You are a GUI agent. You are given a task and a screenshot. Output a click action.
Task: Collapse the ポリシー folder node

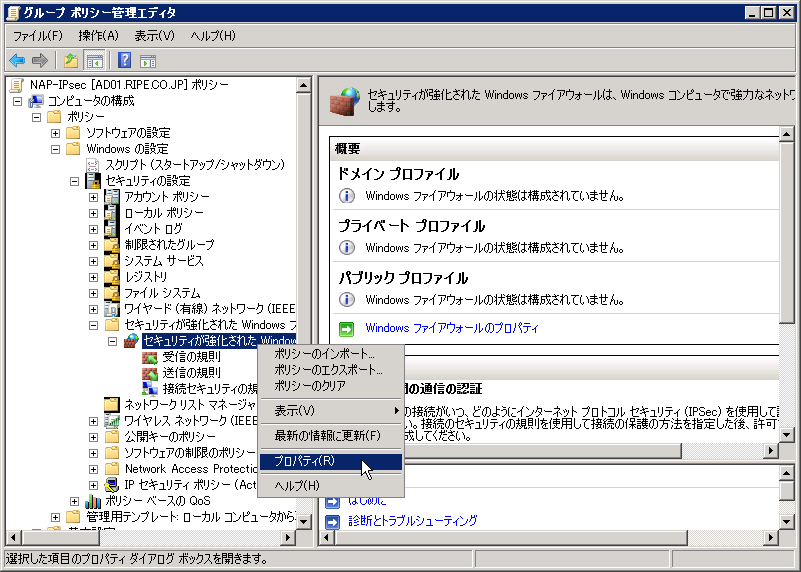point(36,117)
